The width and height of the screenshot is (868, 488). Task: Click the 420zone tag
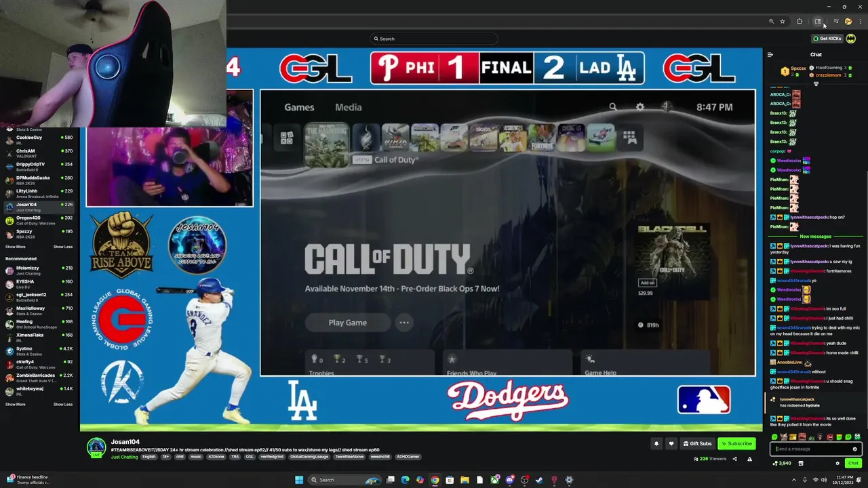click(216, 457)
